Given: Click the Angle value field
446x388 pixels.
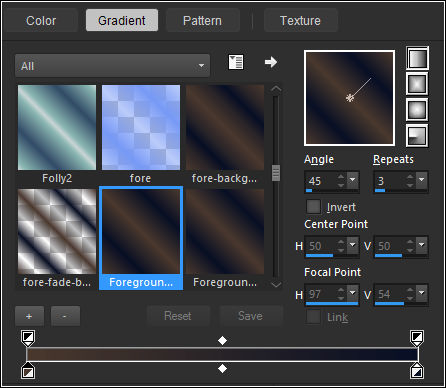Looking at the screenshot, I should 321,181.
